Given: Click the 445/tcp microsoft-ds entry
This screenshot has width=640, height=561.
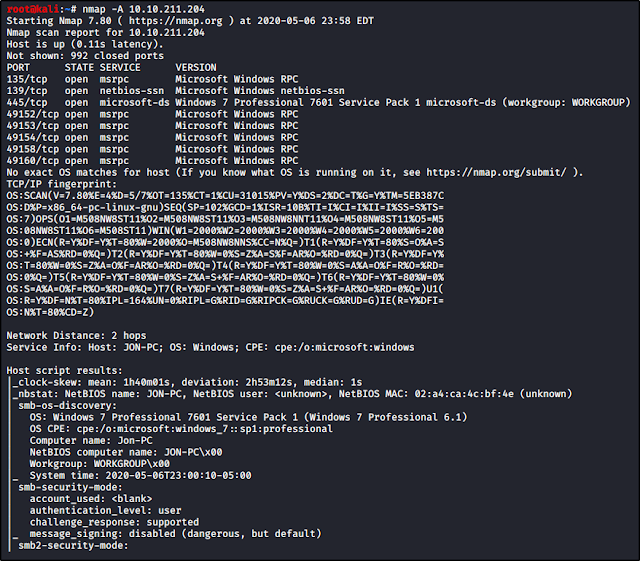Looking at the screenshot, I should 319,102.
